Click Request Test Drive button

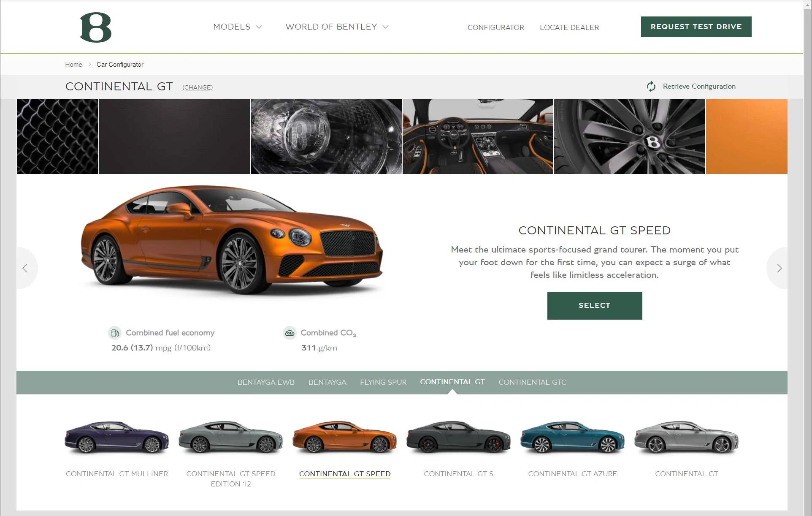pos(696,27)
